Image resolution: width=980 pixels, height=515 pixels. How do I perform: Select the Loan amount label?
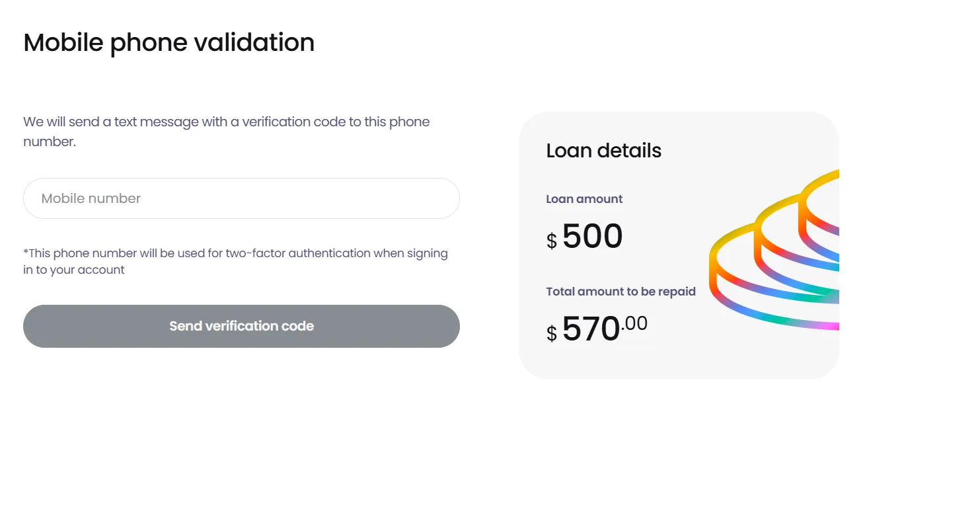pos(584,199)
